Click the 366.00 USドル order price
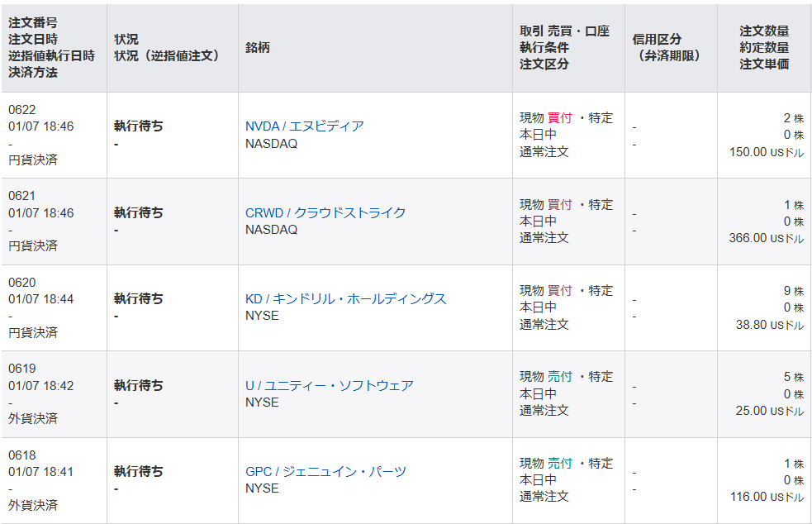 tap(767, 238)
